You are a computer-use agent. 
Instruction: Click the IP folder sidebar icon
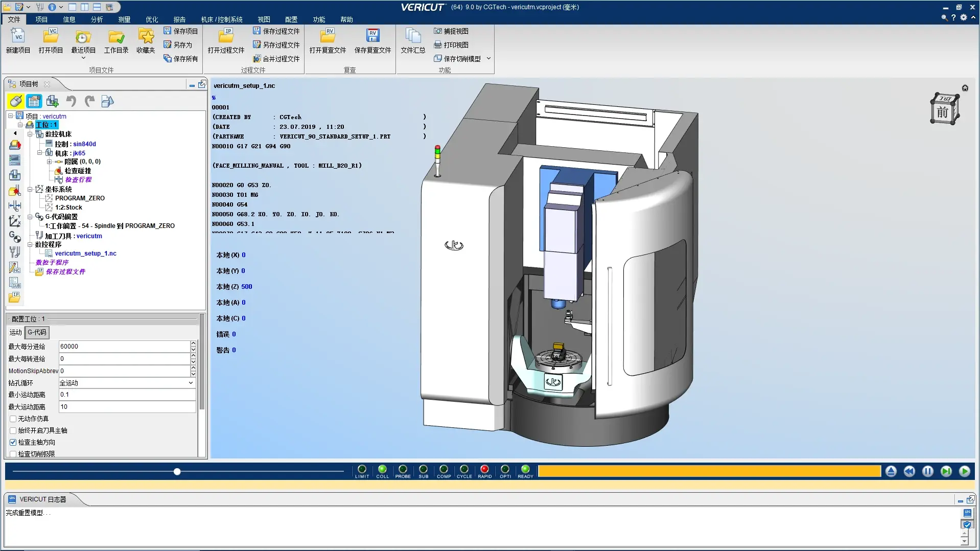(x=14, y=297)
